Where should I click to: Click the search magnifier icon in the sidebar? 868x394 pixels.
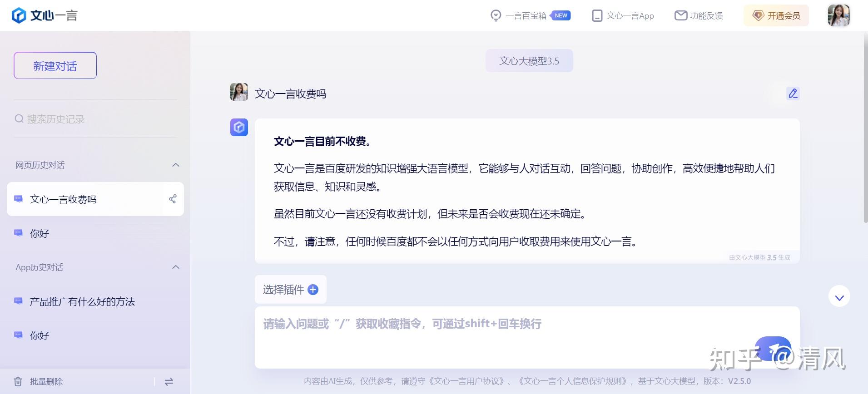pyautogui.click(x=19, y=119)
